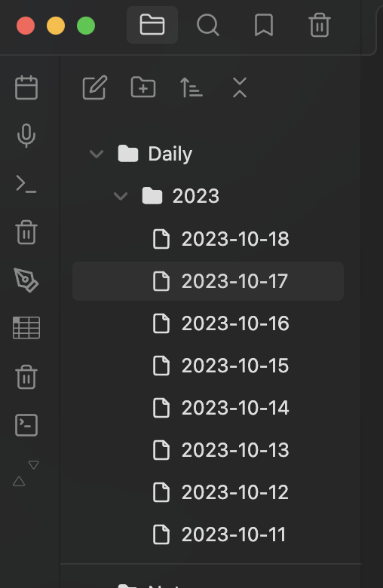383x588 pixels.
Task: Start the audio recorder microphone icon
Action: coord(26,136)
